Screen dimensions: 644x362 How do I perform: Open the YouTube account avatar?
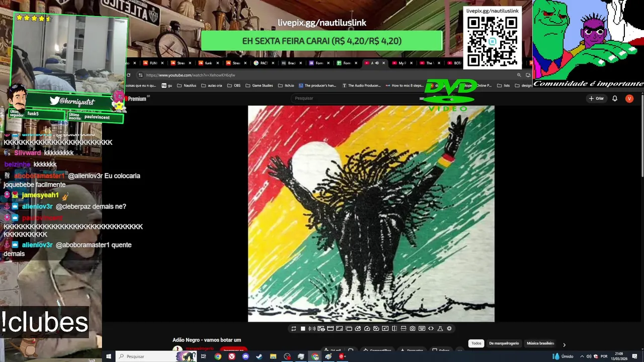(x=629, y=99)
